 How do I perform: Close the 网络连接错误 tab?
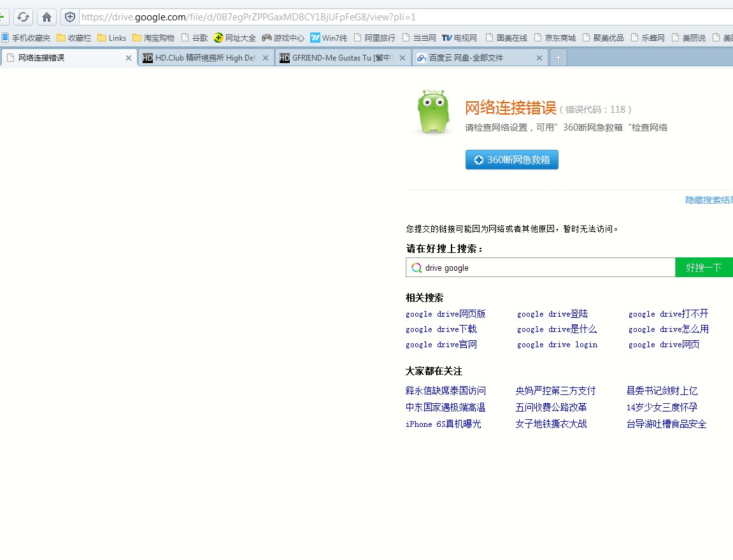point(129,58)
